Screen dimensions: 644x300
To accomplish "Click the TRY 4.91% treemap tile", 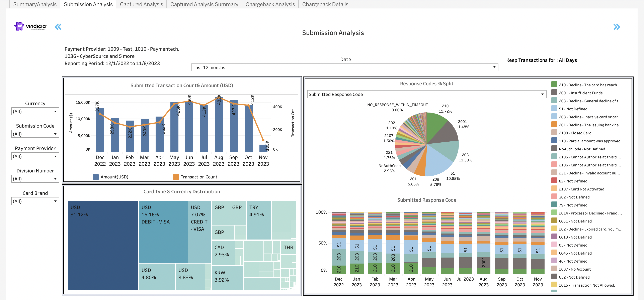I will click(258, 220).
